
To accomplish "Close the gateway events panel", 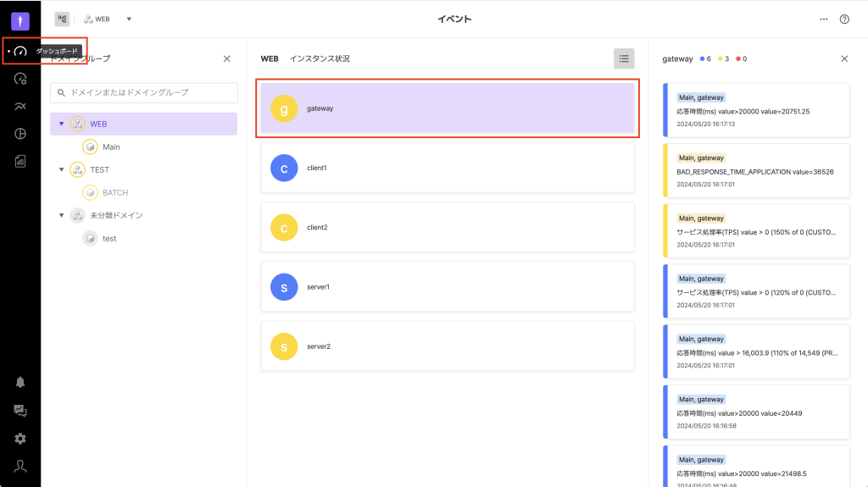I will click(x=844, y=58).
